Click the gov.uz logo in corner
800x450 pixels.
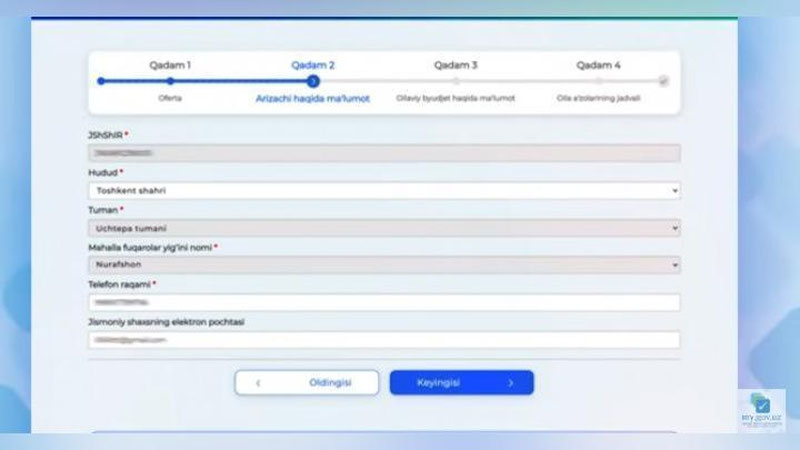(x=757, y=410)
